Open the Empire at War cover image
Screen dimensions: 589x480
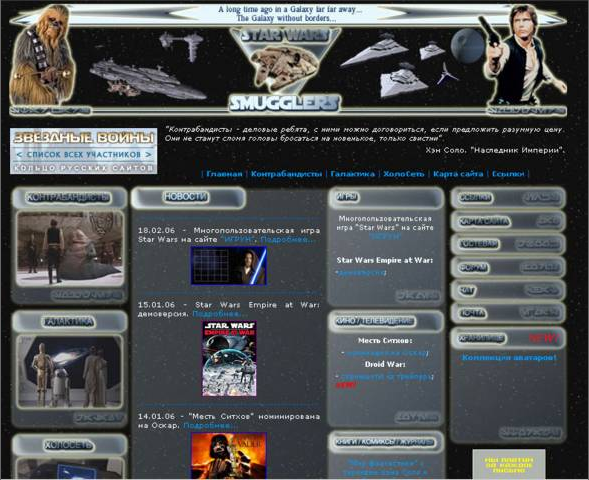coord(229,358)
